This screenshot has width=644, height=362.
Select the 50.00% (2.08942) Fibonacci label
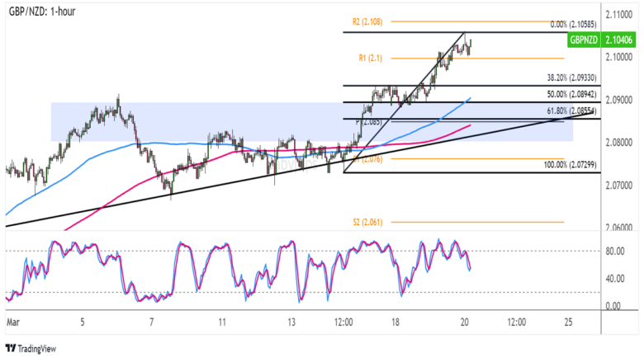click(538, 95)
